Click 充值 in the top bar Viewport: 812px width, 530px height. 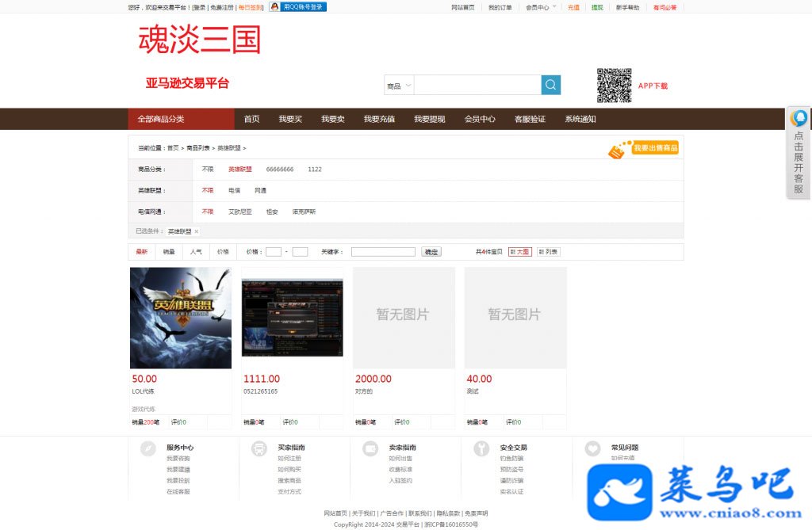point(573,7)
